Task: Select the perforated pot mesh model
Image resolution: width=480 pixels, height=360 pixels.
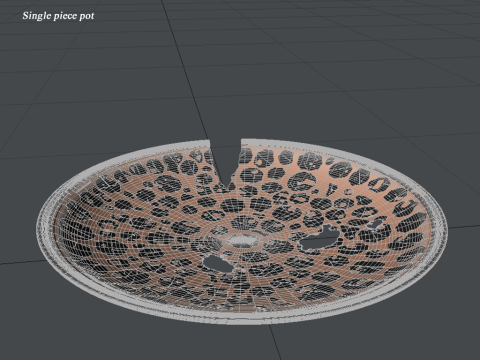Action: (x=242, y=231)
